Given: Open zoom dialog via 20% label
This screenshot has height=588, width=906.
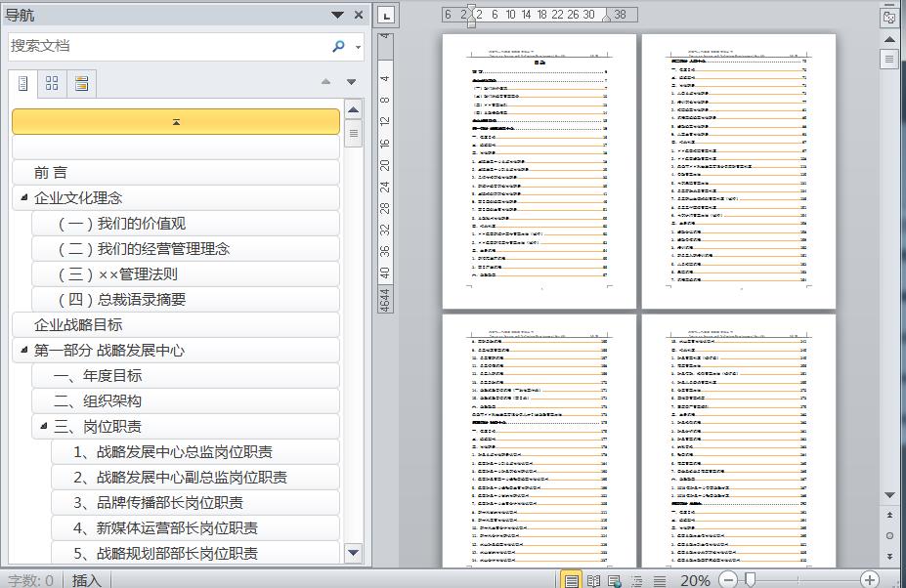Looking at the screenshot, I should click(695, 580).
